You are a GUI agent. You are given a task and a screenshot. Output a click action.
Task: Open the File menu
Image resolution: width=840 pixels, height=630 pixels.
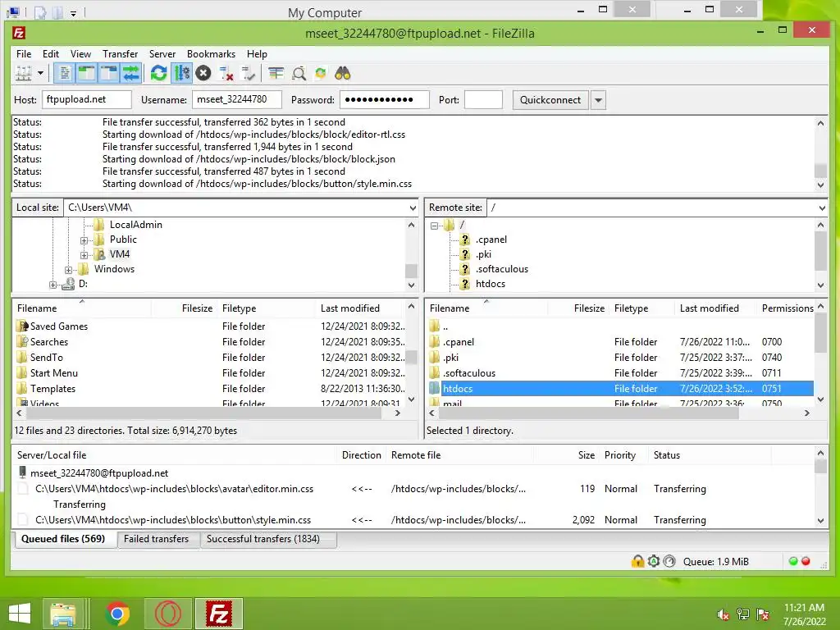[x=24, y=54]
